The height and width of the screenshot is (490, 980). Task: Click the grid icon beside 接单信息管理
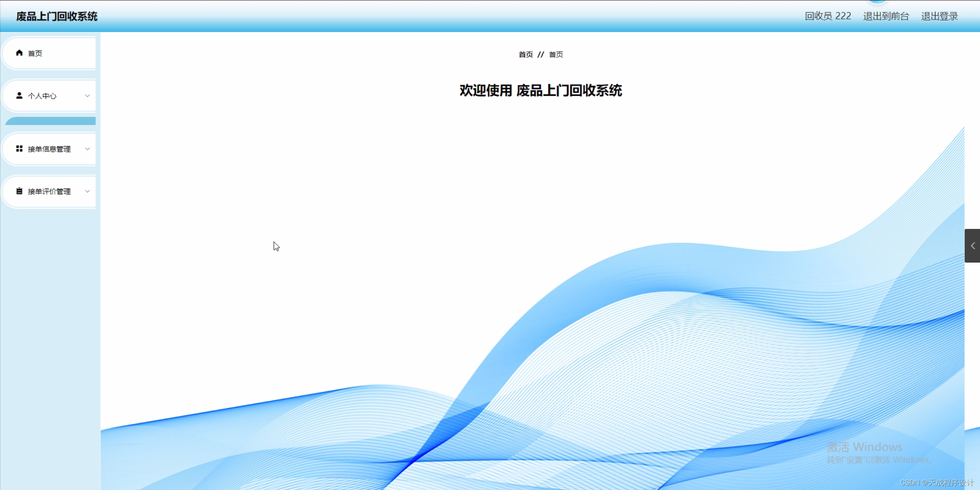[x=19, y=149]
